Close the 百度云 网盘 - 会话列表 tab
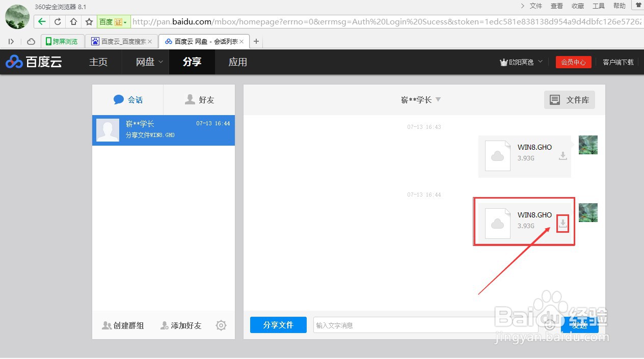 tap(242, 42)
